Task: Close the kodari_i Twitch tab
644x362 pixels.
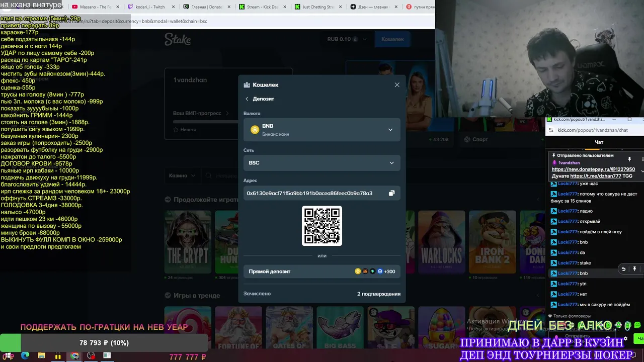Action: click(x=173, y=7)
